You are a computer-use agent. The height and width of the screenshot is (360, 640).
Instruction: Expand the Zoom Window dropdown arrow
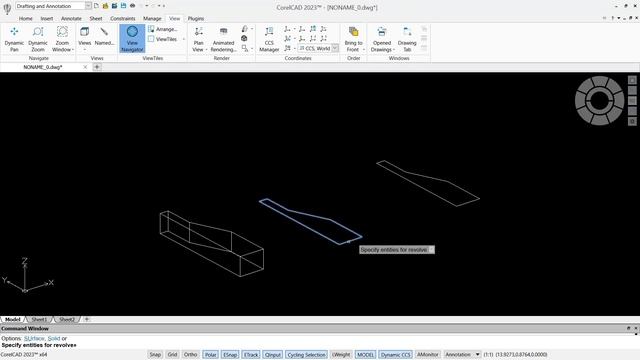coord(73,50)
